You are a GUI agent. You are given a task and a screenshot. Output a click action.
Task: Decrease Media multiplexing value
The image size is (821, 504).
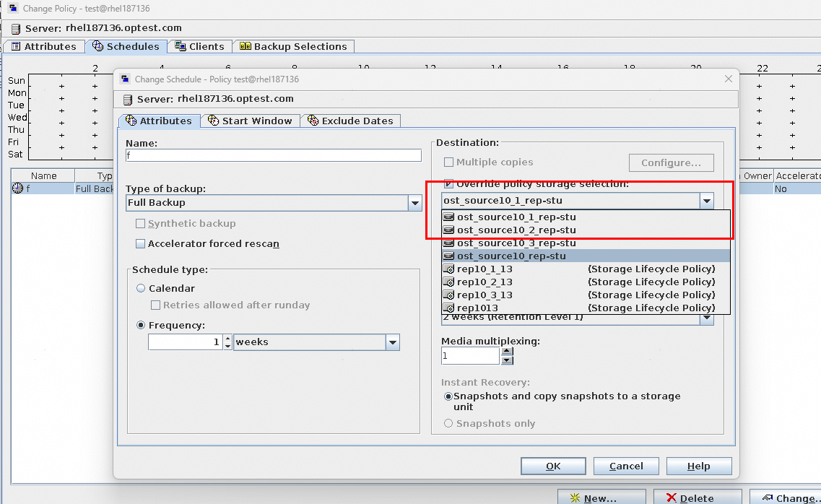click(x=507, y=360)
